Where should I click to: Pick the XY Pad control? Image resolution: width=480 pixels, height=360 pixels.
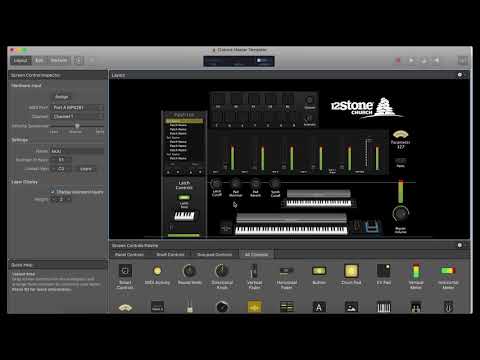(383, 275)
